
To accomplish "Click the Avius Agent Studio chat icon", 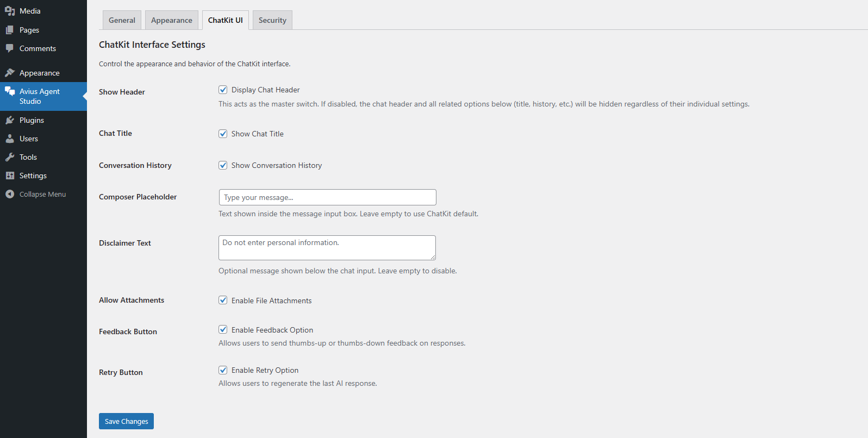I will coord(10,91).
